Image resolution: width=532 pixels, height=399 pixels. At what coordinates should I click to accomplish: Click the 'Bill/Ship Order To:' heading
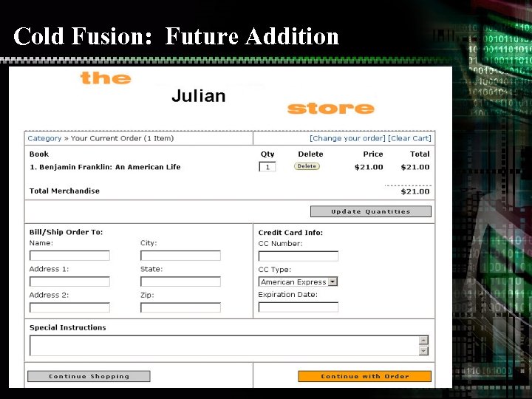coord(66,232)
